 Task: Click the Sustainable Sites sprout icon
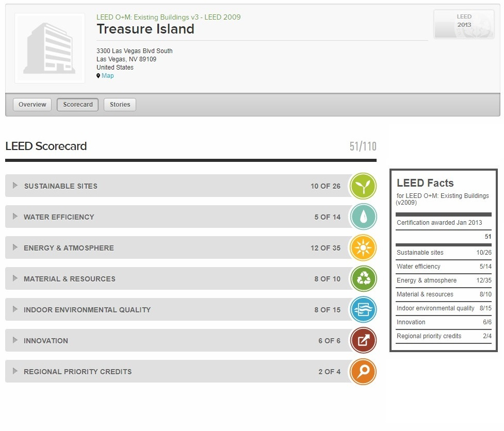363,186
